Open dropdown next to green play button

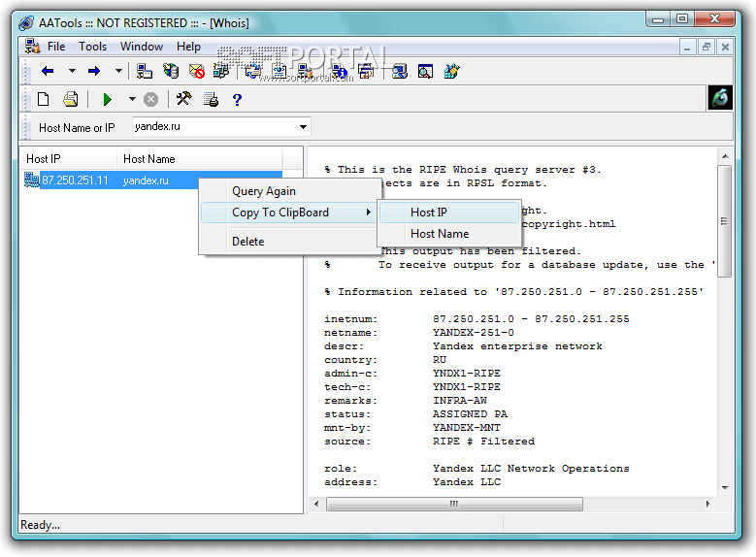coord(132,99)
